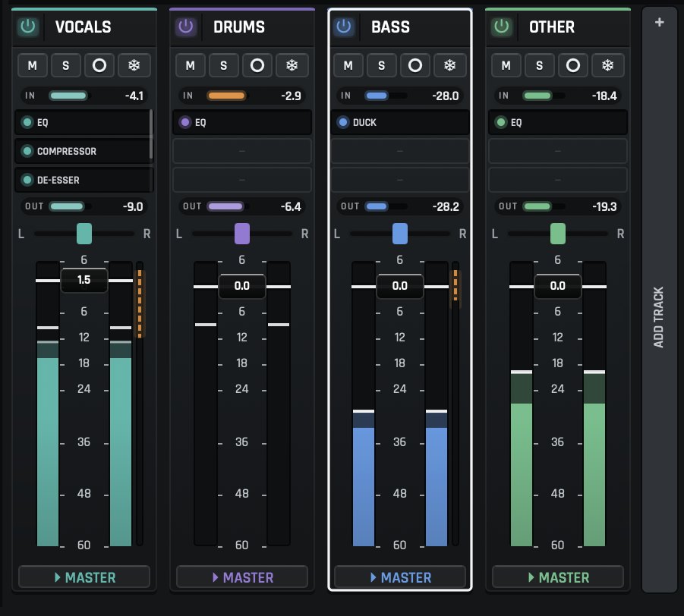The width and height of the screenshot is (684, 616).
Task: Open the EQ effect slot on DRUMS
Action: (x=242, y=122)
